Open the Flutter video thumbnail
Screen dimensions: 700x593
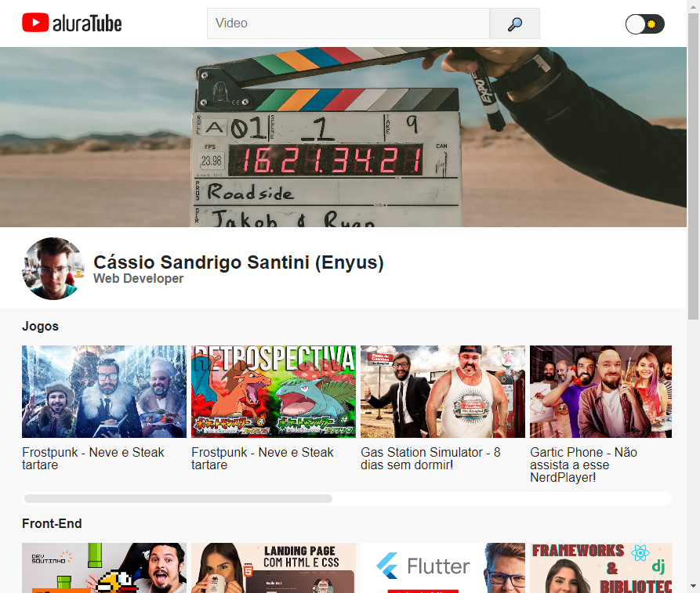pos(442,568)
